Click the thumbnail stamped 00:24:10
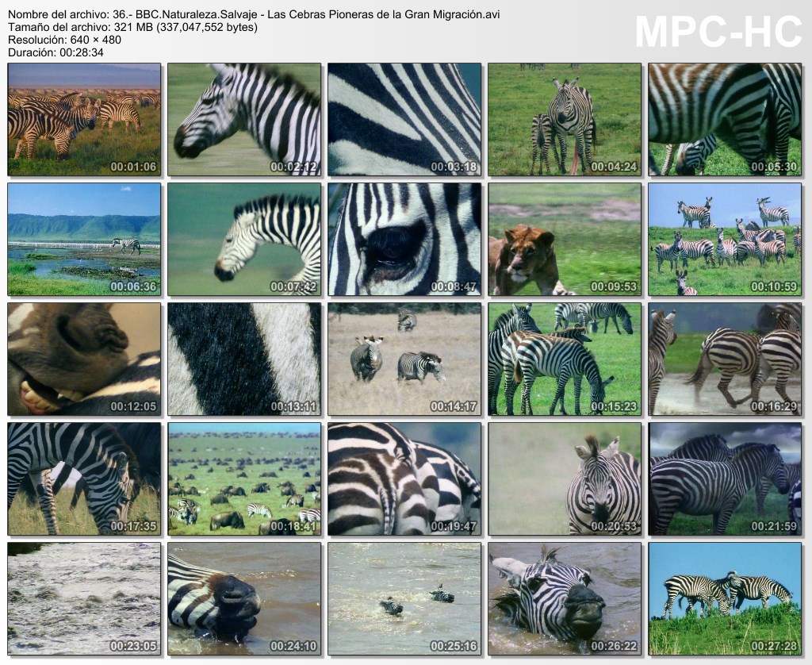This screenshot has width=812, height=665. pyautogui.click(x=244, y=598)
